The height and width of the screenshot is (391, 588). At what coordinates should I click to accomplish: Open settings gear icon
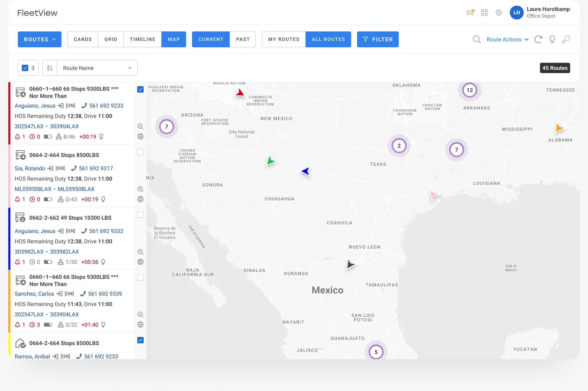point(499,13)
